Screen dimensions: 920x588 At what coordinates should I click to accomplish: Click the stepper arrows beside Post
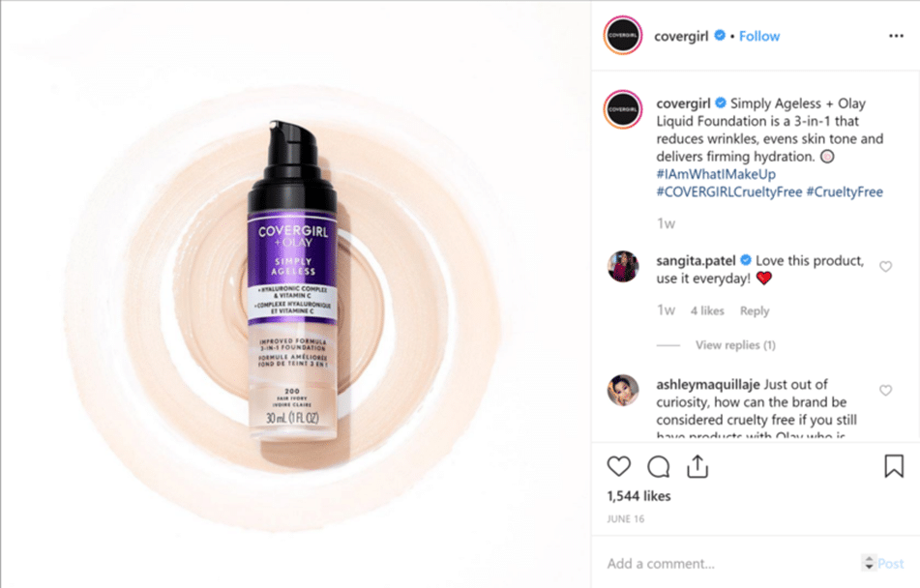(x=869, y=562)
